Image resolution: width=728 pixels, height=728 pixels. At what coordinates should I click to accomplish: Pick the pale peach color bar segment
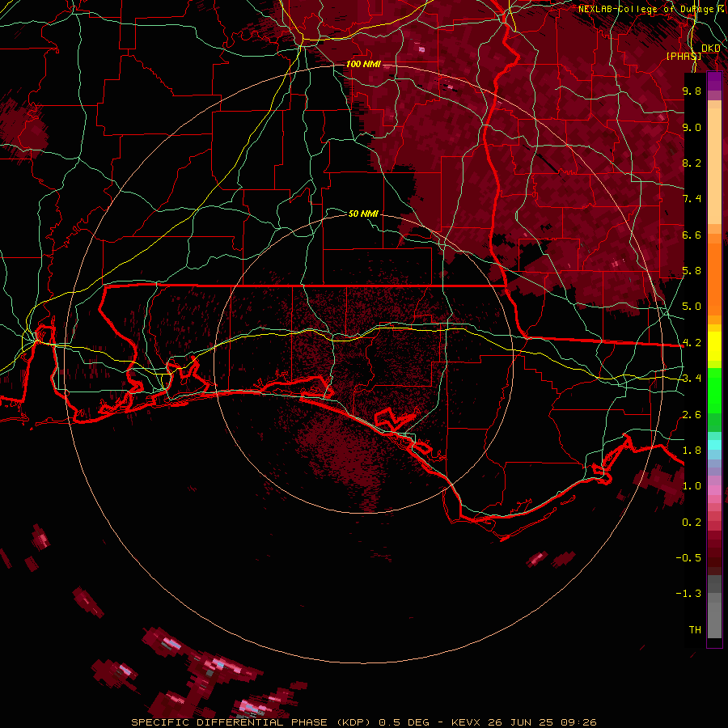714,167
